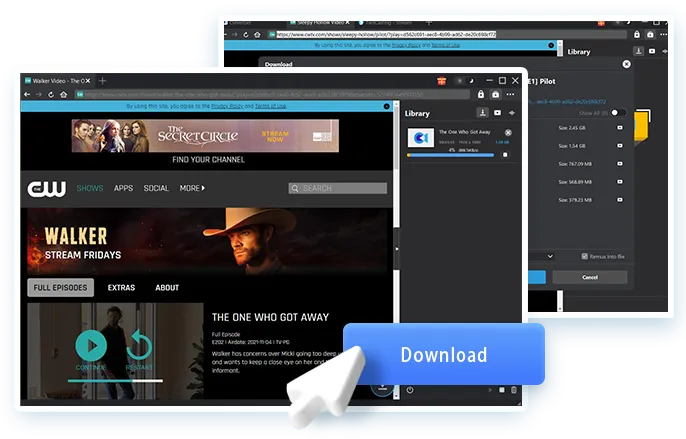Screen dimensions: 686x439
Task: Click the CW logo
Action: pos(47,189)
